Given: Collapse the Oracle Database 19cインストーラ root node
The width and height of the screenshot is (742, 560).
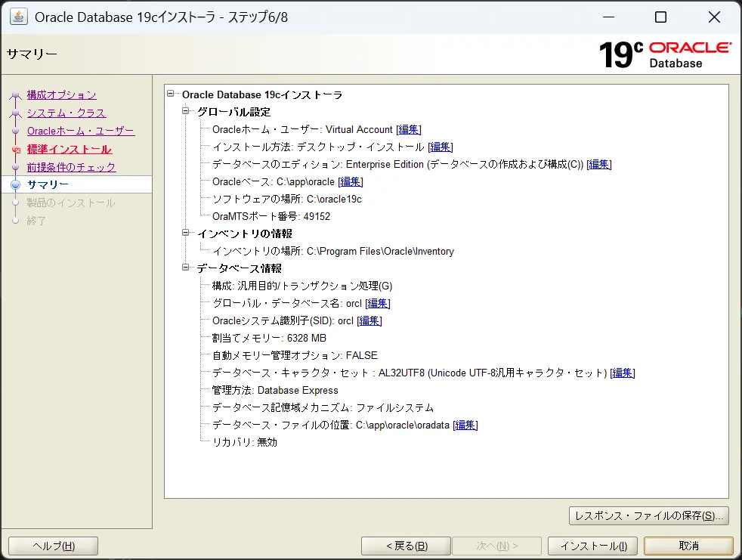Looking at the screenshot, I should (170, 94).
